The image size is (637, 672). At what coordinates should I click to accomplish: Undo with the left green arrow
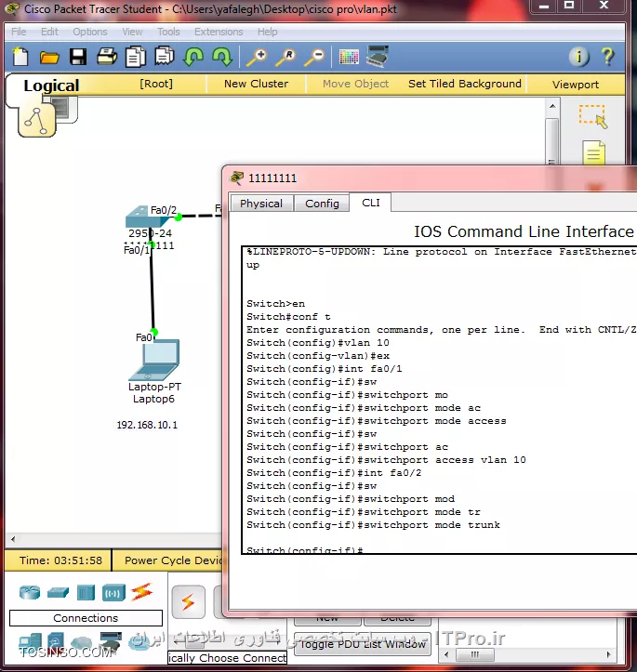[192, 57]
